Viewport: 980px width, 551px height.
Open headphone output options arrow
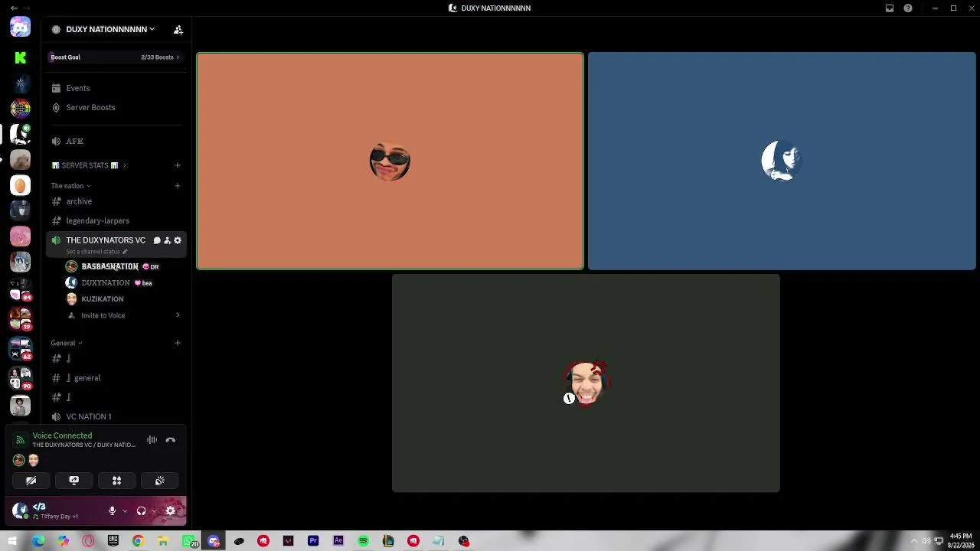[x=154, y=510]
